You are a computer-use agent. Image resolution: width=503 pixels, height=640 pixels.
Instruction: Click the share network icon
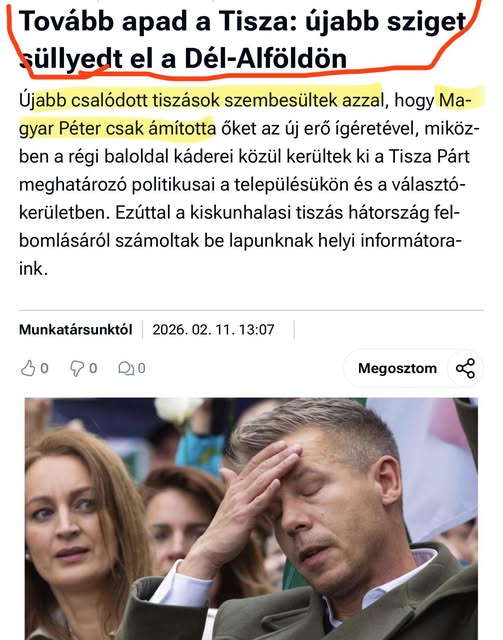click(465, 368)
